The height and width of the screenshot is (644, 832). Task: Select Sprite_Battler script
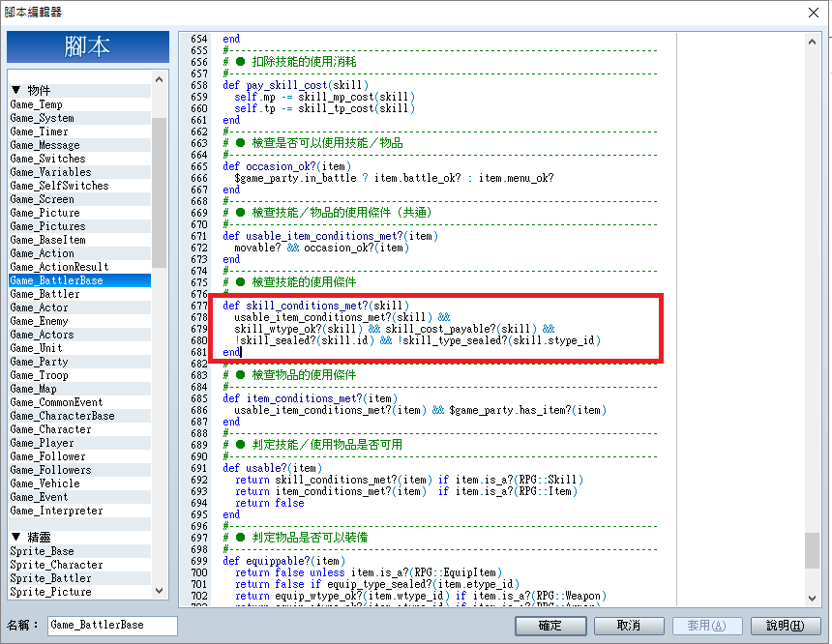79,578
